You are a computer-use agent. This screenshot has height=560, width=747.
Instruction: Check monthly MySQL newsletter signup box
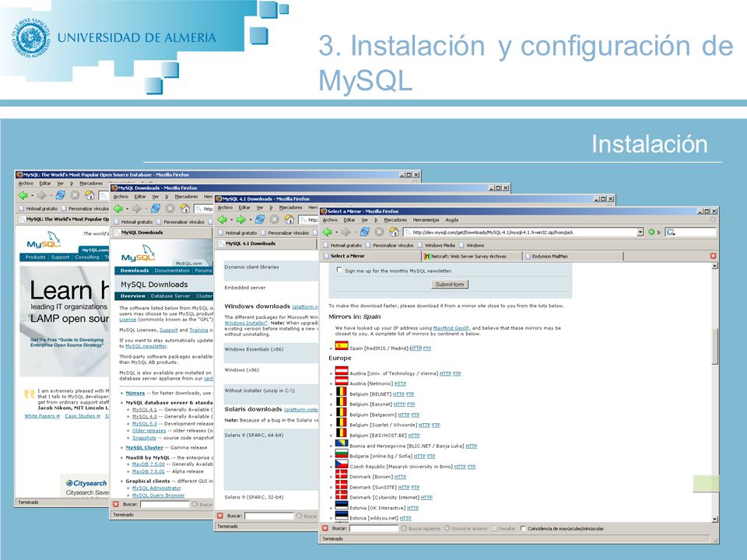pos(339,270)
